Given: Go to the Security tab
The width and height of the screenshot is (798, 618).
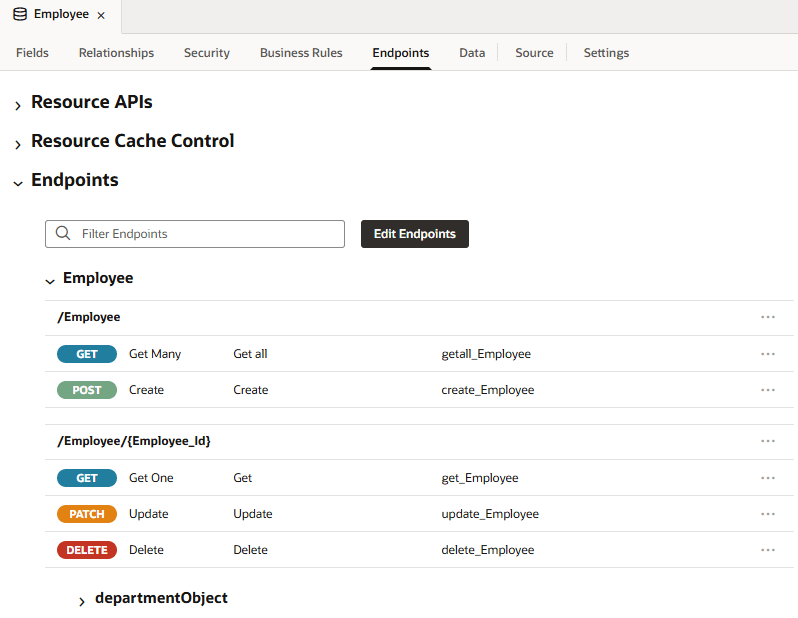Looking at the screenshot, I should [207, 53].
